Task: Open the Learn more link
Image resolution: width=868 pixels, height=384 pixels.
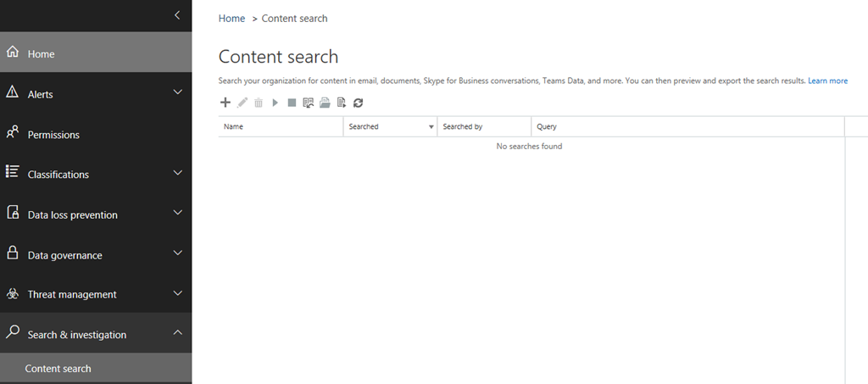Action: [827, 81]
